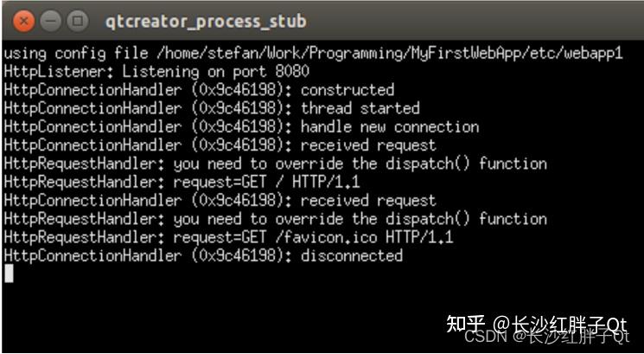This screenshot has width=644, height=354.
Task: Click the 'GET /favicon.ico' request line
Action: point(229,238)
